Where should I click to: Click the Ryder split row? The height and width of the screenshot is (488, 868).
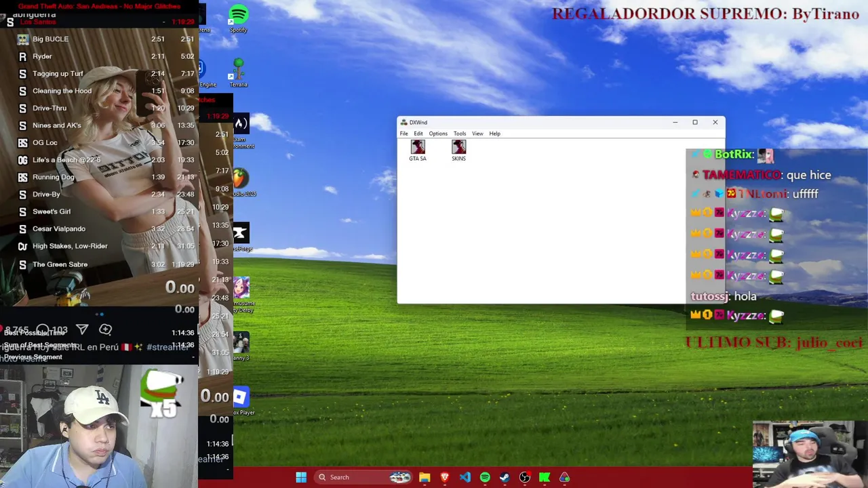106,56
